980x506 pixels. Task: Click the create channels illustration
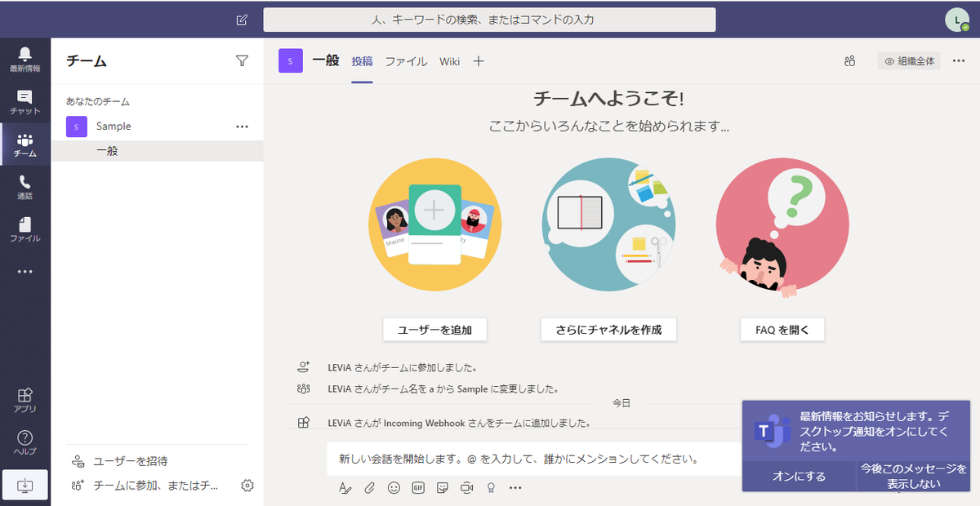pos(608,224)
